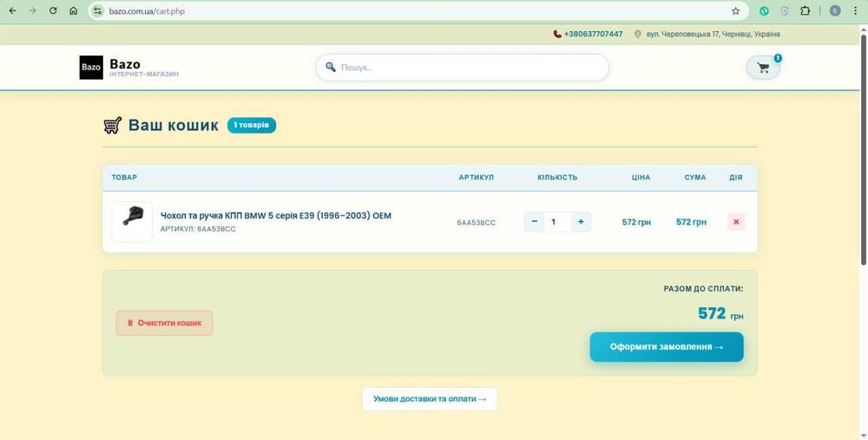This screenshot has width=868, height=440.
Task: Open the cart icon in header
Action: 763,68
